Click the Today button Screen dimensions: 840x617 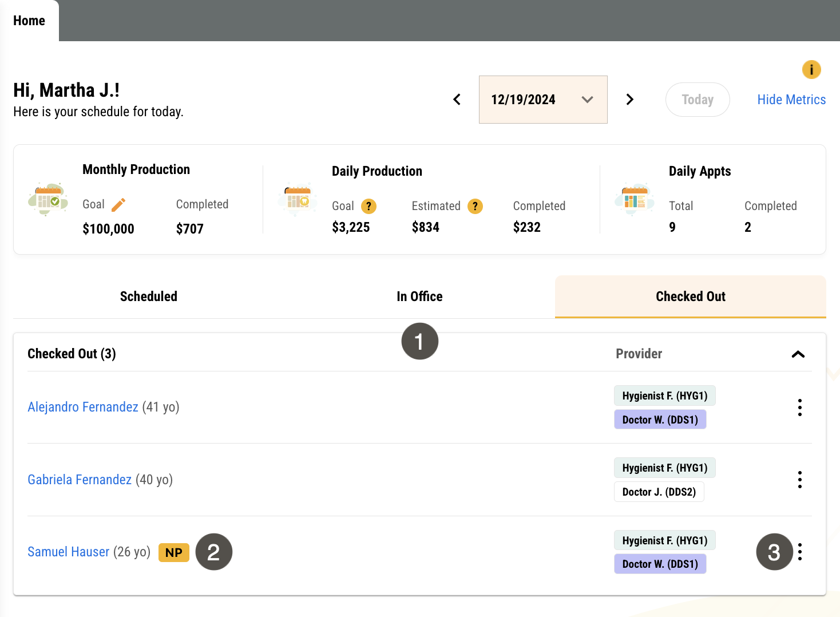[x=698, y=100]
